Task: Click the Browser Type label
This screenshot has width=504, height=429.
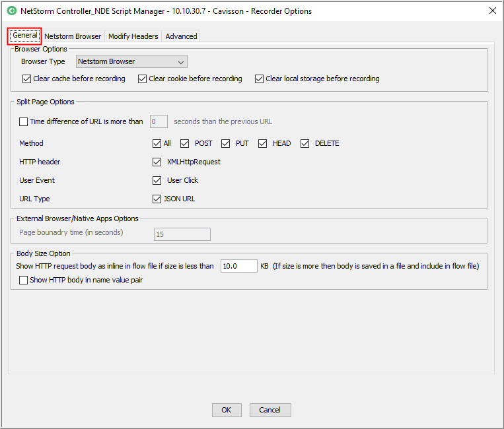Action: click(x=43, y=61)
